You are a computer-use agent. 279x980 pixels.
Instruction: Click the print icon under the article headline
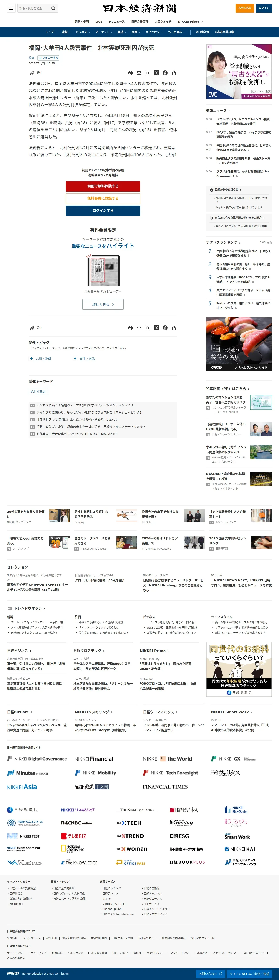click(x=130, y=73)
